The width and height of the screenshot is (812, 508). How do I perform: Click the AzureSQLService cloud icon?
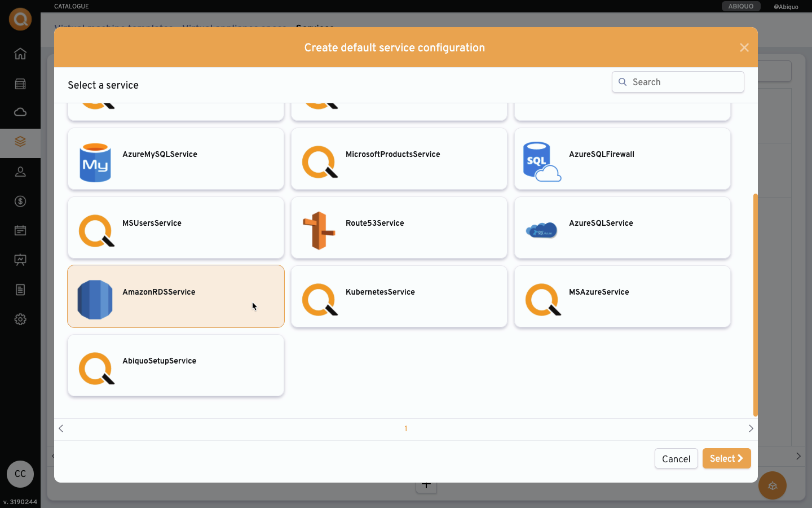click(541, 230)
